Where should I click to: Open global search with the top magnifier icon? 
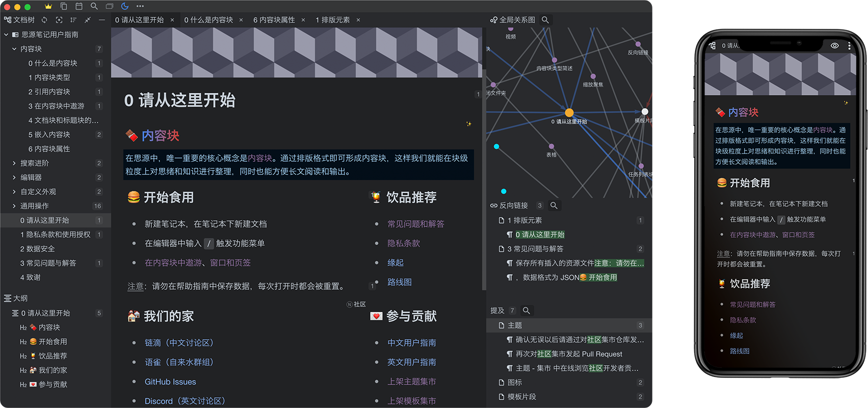pyautogui.click(x=94, y=6)
